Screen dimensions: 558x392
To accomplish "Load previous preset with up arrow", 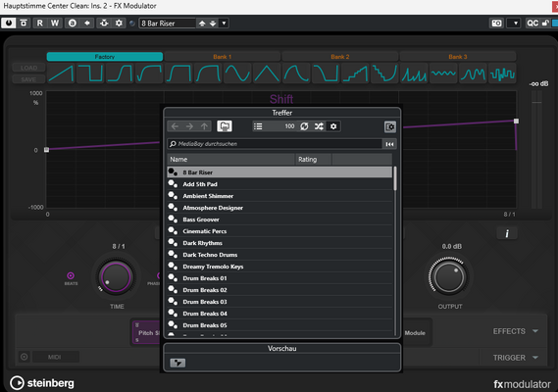I will point(202,24).
